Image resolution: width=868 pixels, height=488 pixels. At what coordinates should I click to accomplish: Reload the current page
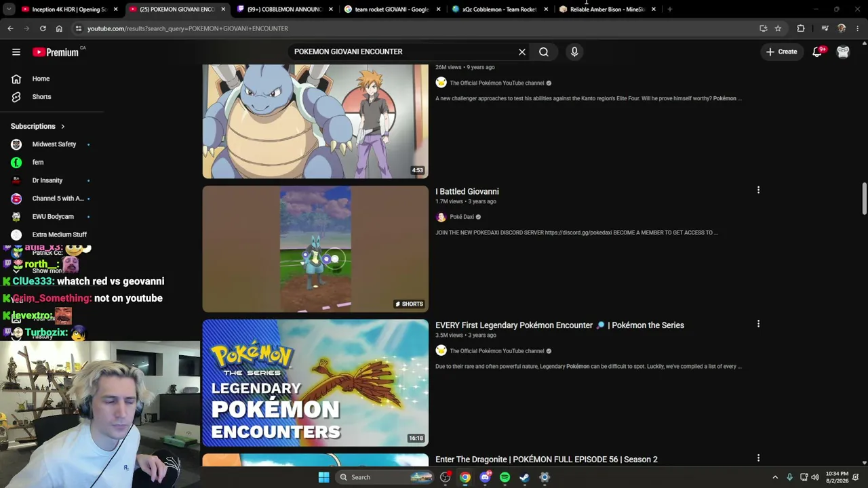point(43,28)
